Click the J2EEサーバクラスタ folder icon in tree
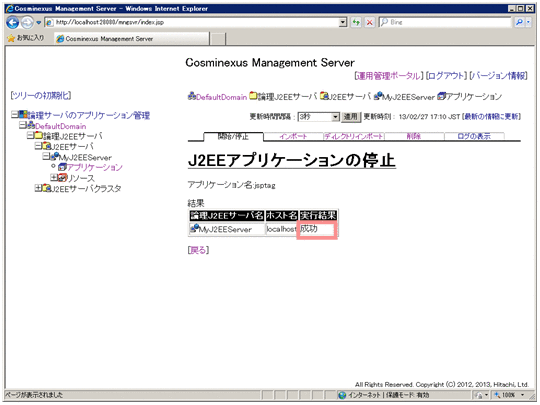Image resolution: width=540 pixels, height=405 pixels. tap(47, 188)
